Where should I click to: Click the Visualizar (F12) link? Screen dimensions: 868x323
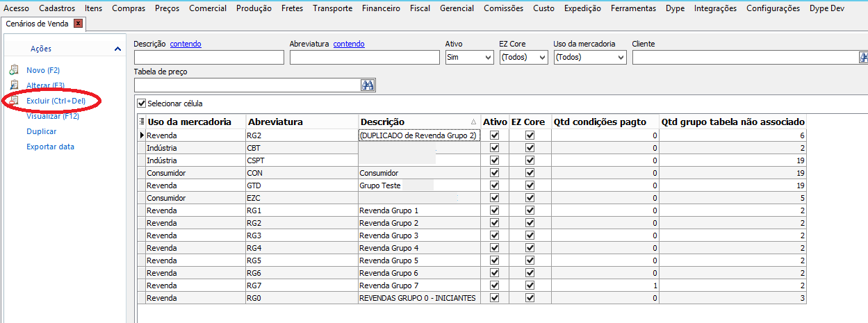tap(53, 116)
